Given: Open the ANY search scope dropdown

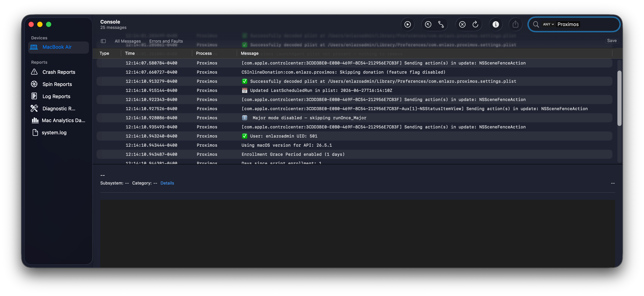Looking at the screenshot, I should tap(548, 24).
